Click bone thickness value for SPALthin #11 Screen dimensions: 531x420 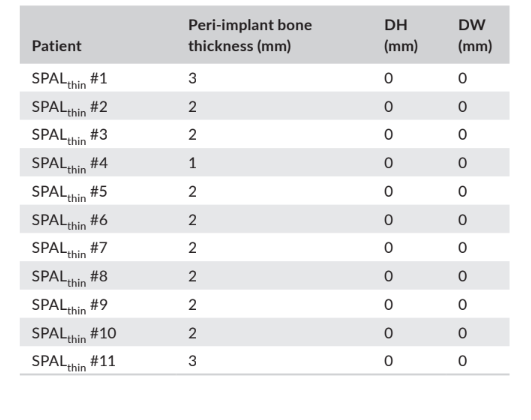click(x=192, y=361)
